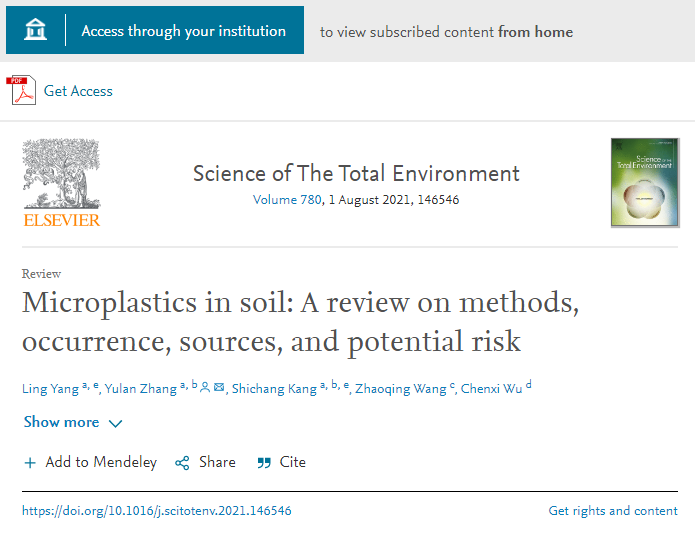695x534 pixels.
Task: Click the institution building icon
Action: coord(36,31)
